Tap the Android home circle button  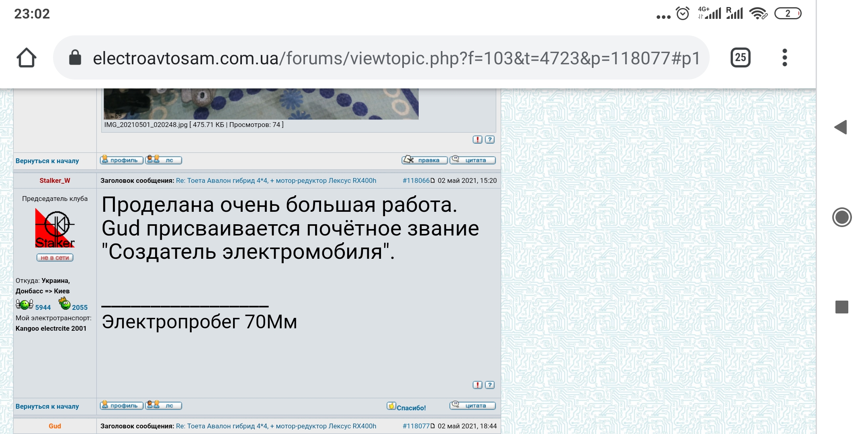841,217
